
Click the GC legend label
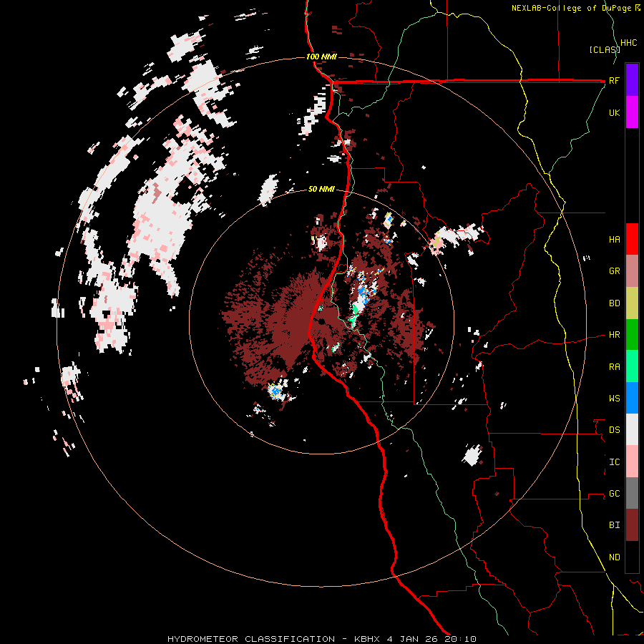click(614, 494)
